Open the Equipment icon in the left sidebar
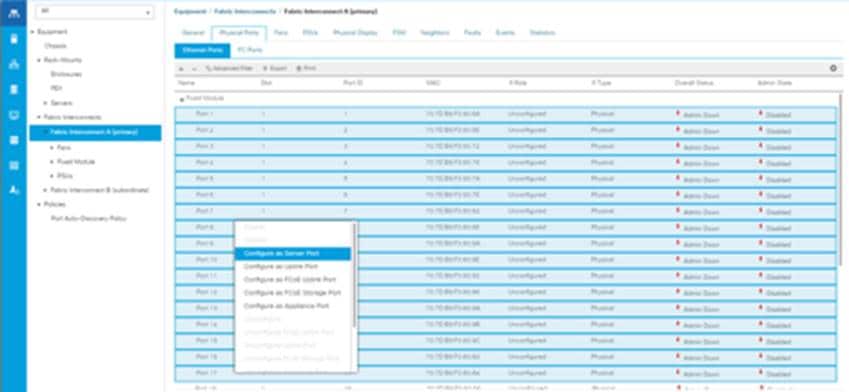The image size is (849, 392). [x=14, y=13]
